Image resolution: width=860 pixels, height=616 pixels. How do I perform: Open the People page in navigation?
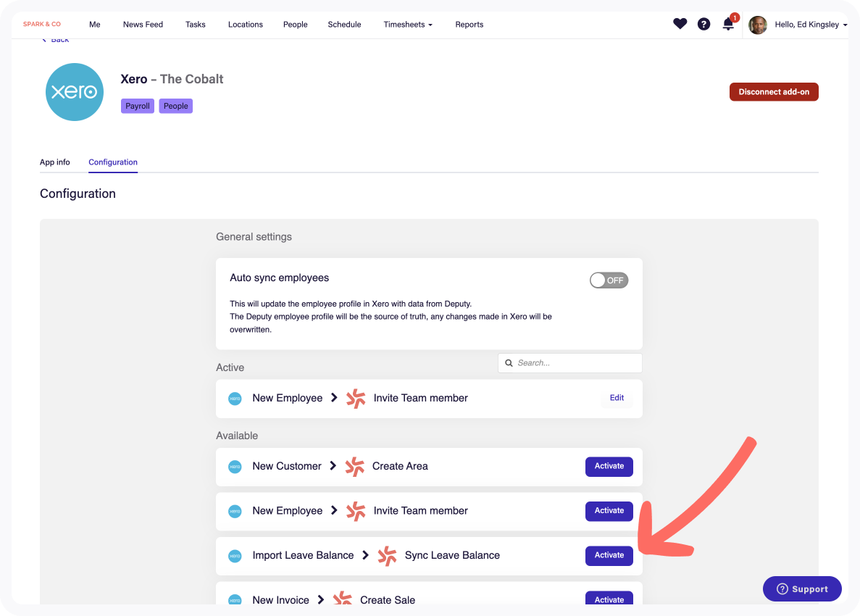pyautogui.click(x=295, y=25)
